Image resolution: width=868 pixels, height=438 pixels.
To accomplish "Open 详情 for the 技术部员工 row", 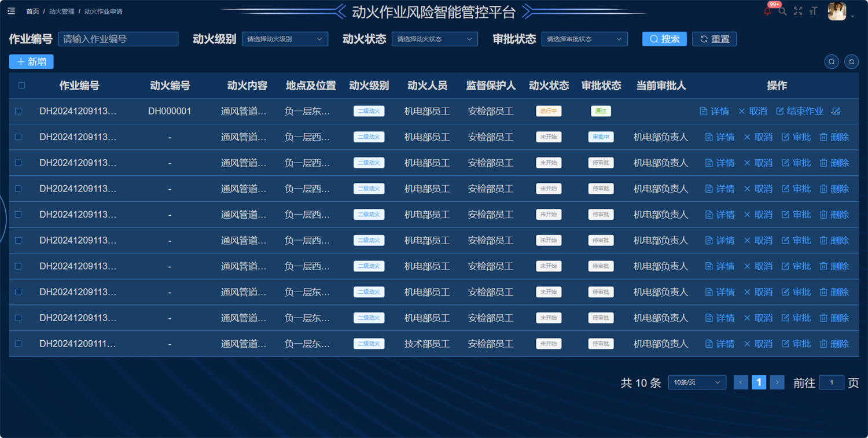I will point(719,344).
